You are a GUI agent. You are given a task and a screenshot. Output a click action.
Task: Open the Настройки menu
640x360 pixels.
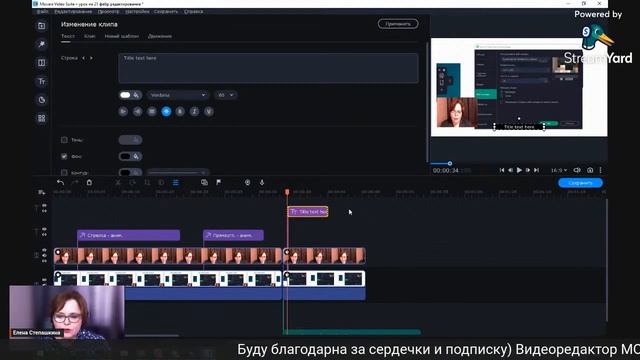pyautogui.click(x=137, y=11)
